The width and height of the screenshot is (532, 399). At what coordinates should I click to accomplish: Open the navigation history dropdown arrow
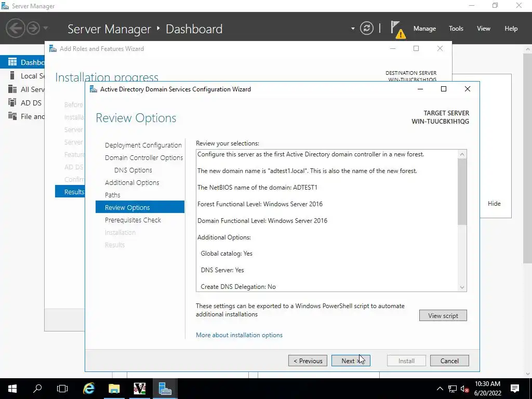pyautogui.click(x=46, y=28)
